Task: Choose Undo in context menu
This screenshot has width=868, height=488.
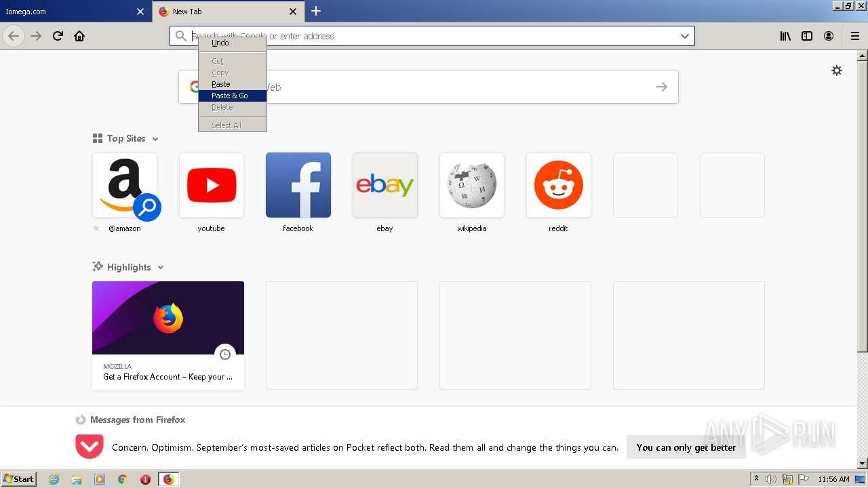Action: click(233, 43)
